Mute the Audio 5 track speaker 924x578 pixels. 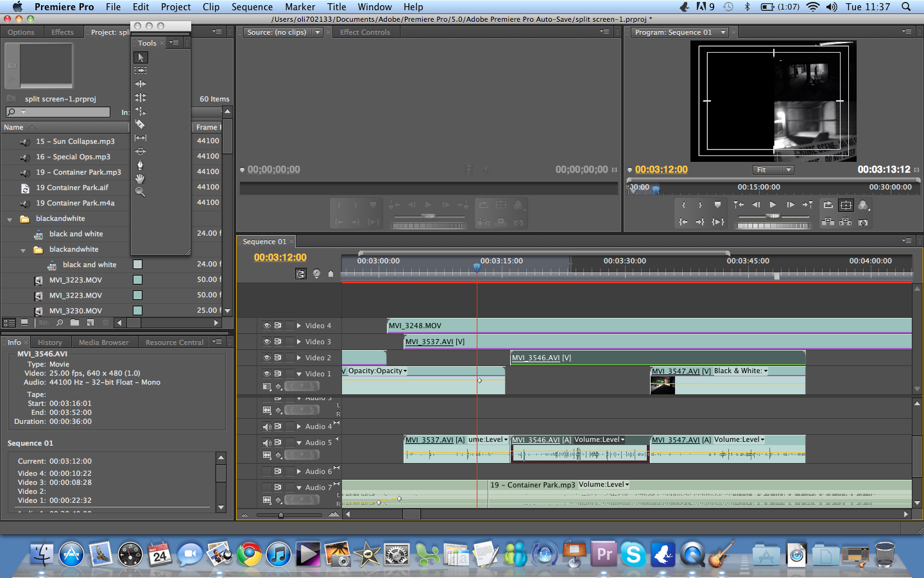pyautogui.click(x=266, y=442)
